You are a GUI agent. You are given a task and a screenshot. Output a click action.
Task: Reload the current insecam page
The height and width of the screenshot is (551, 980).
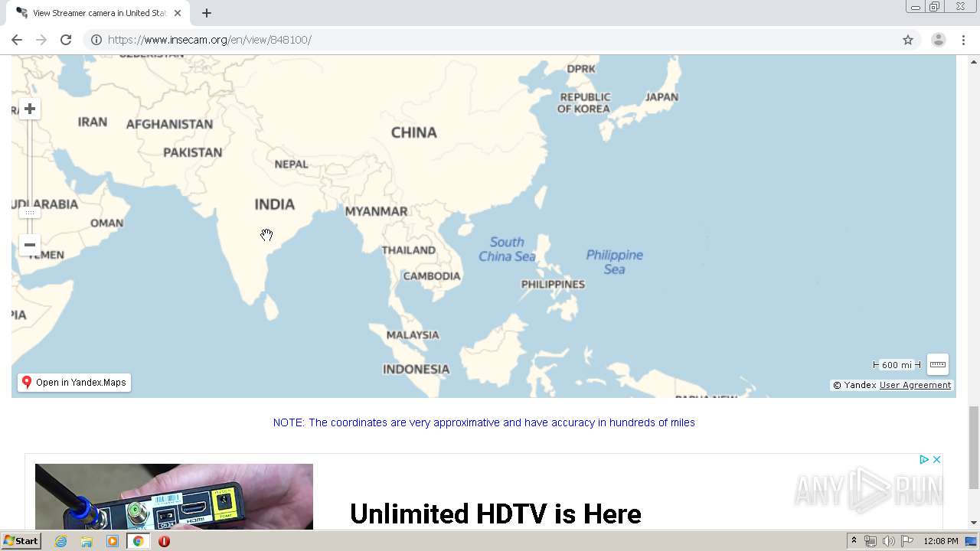pos(66,40)
